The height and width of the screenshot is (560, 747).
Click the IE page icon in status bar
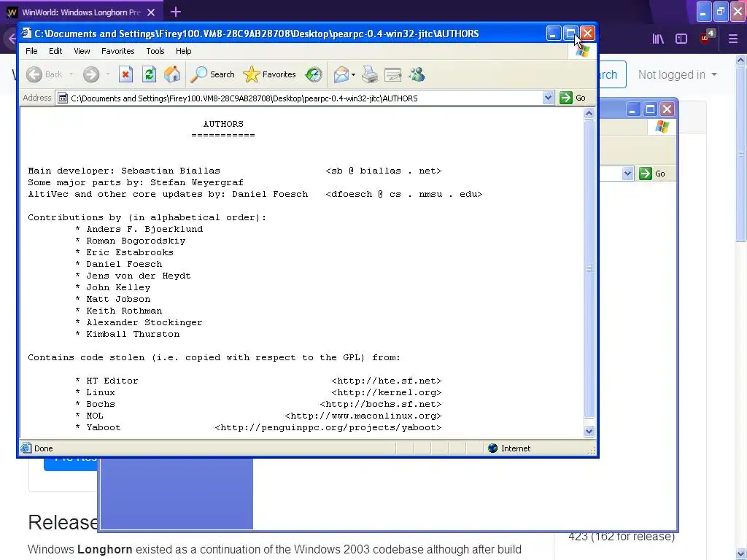(x=26, y=448)
